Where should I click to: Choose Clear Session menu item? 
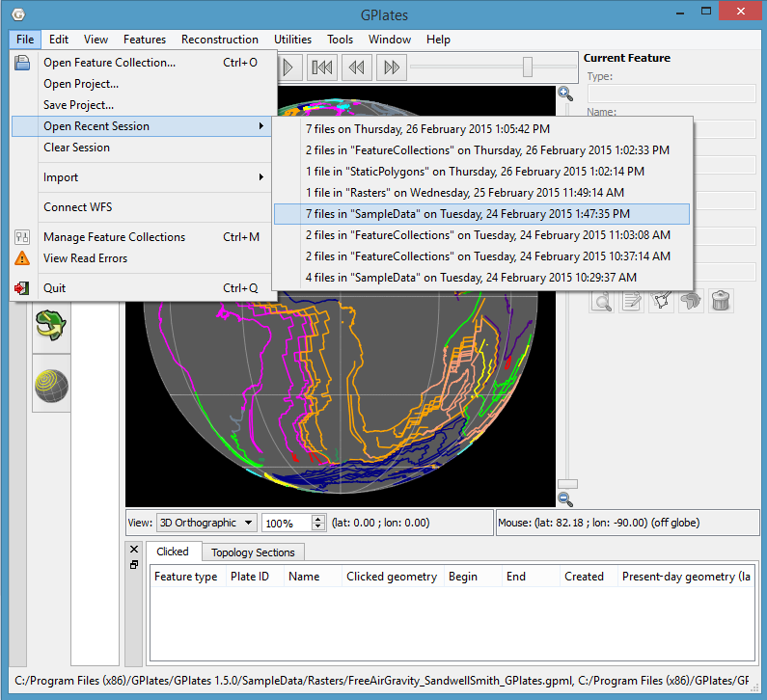(142, 148)
